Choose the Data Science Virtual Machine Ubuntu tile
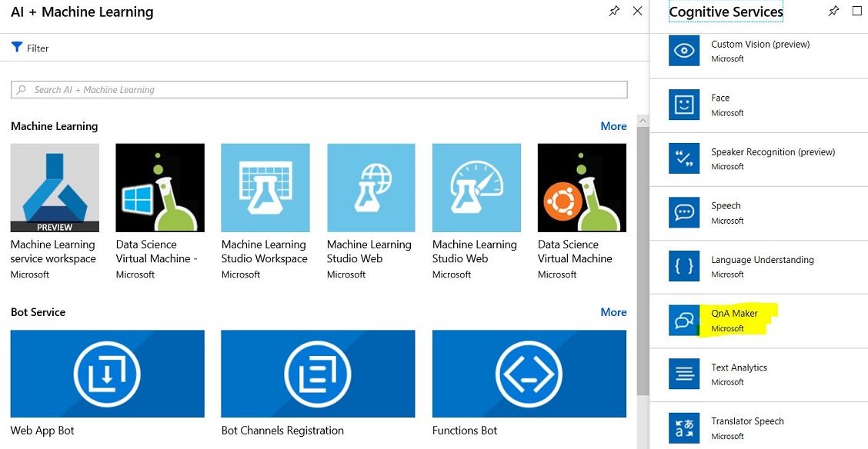This screenshot has height=449, width=868. point(582,188)
